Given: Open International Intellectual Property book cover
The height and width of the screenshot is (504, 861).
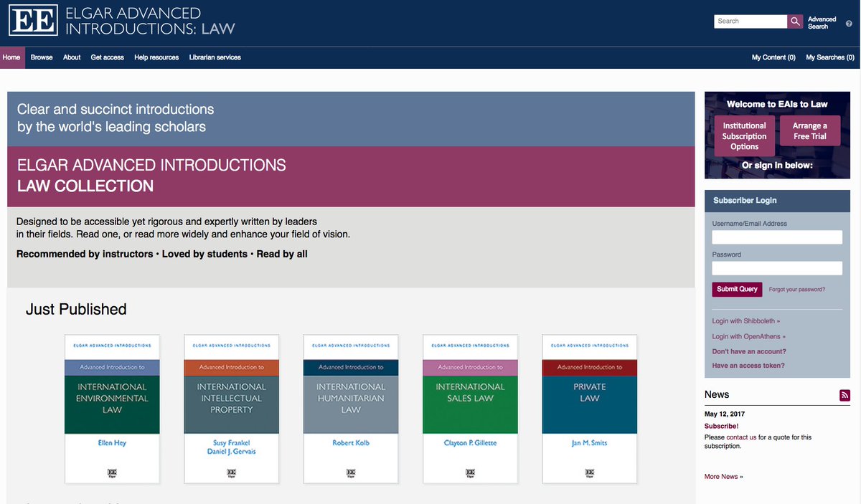Looking at the screenshot, I should pyautogui.click(x=232, y=408).
